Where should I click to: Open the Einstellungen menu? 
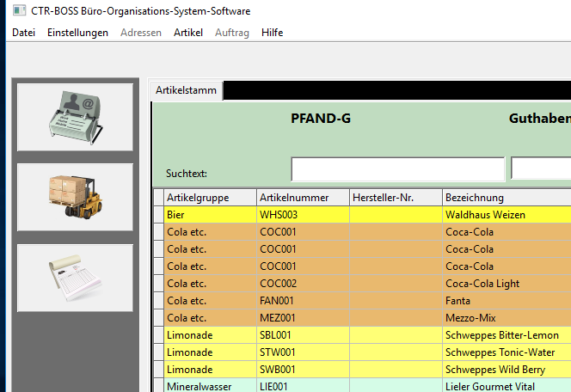tap(77, 33)
